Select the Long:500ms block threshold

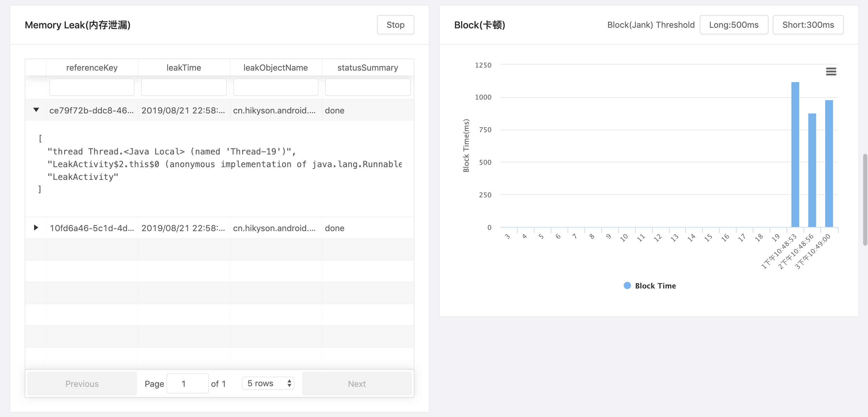[734, 25]
